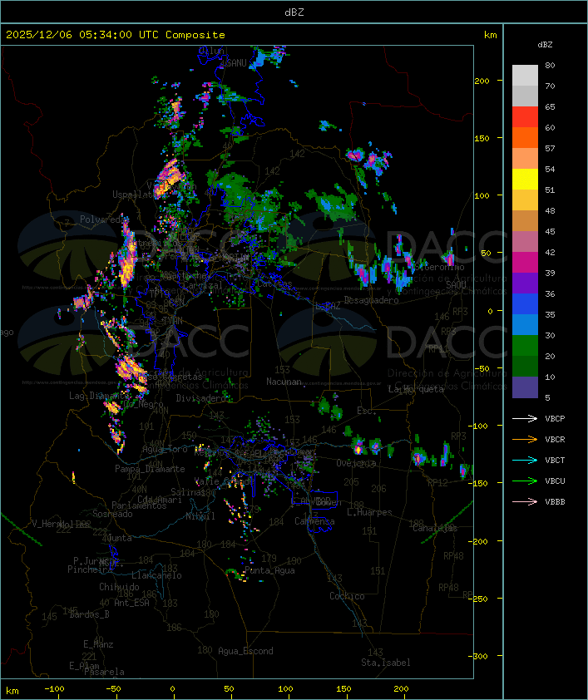The height and width of the screenshot is (700, 588).
Task: Select the golden swatch between 51 and 48
Action: (525, 200)
